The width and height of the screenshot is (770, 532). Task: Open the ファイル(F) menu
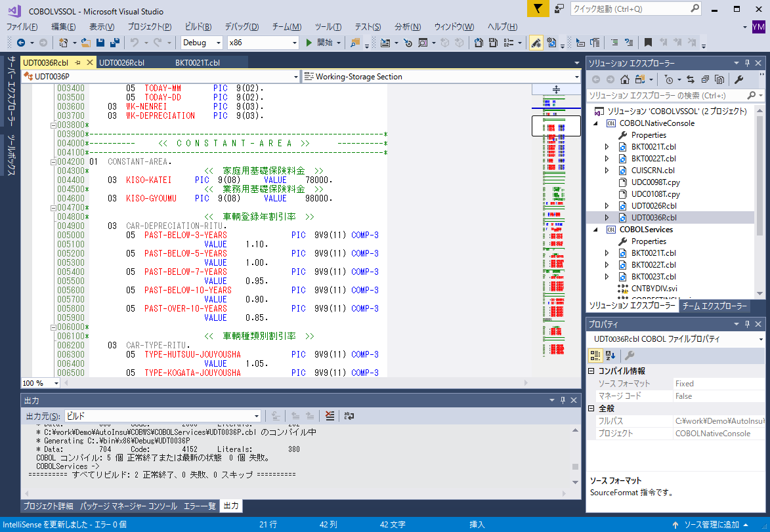[x=22, y=27]
